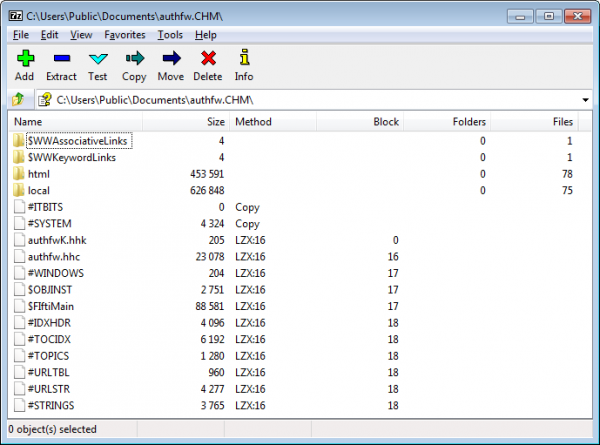
Task: Select the $WWKeywordLinks folder icon
Action: pos(18,157)
